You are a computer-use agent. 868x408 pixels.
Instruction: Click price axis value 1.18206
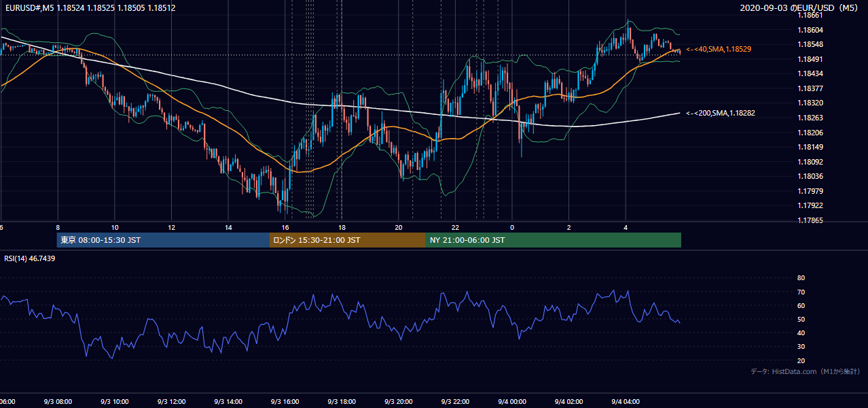tap(810, 133)
